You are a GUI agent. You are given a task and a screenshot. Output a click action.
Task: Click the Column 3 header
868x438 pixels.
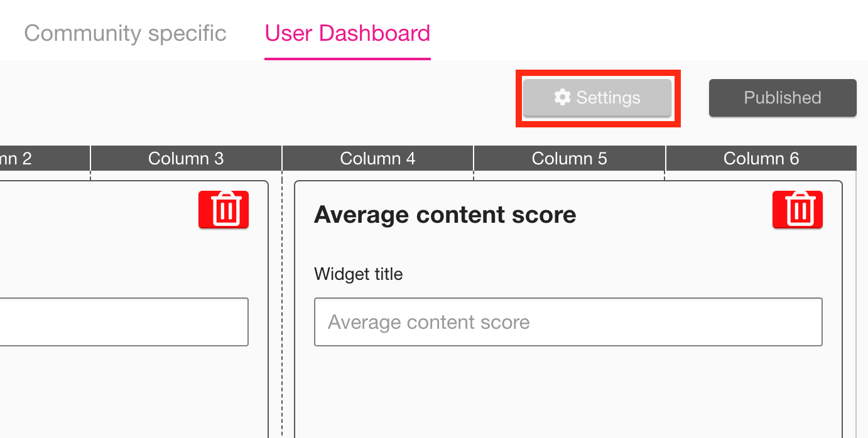click(x=185, y=158)
